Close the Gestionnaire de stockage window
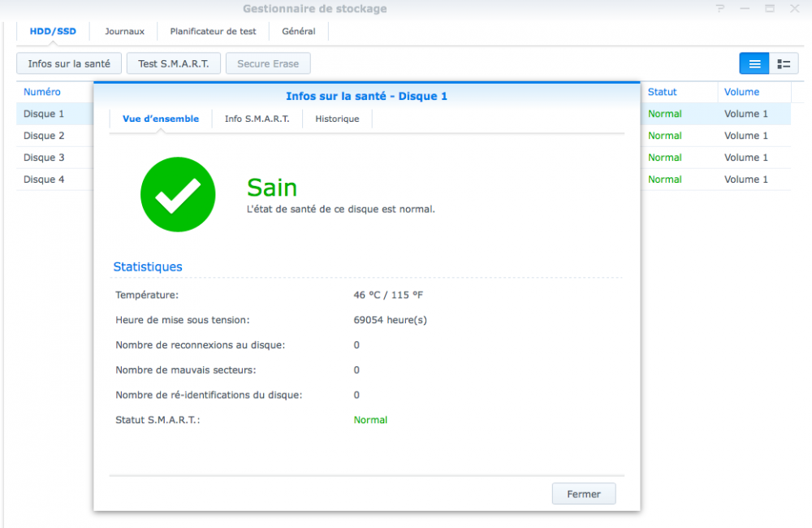 pyautogui.click(x=794, y=8)
